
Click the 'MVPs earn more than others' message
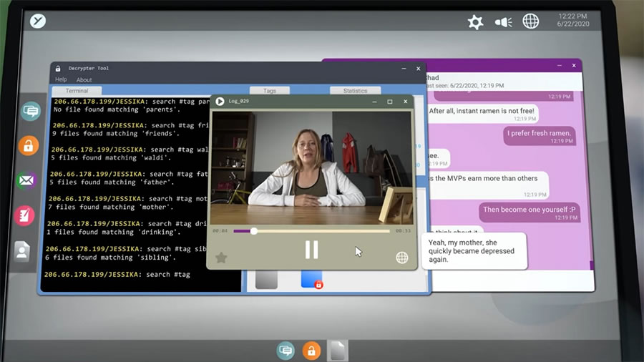click(x=487, y=185)
